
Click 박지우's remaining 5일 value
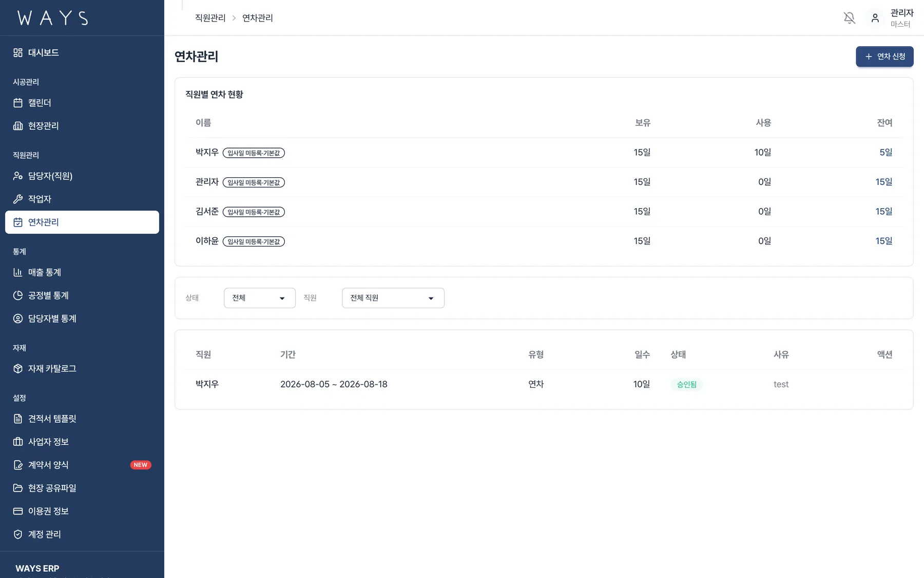886,153
